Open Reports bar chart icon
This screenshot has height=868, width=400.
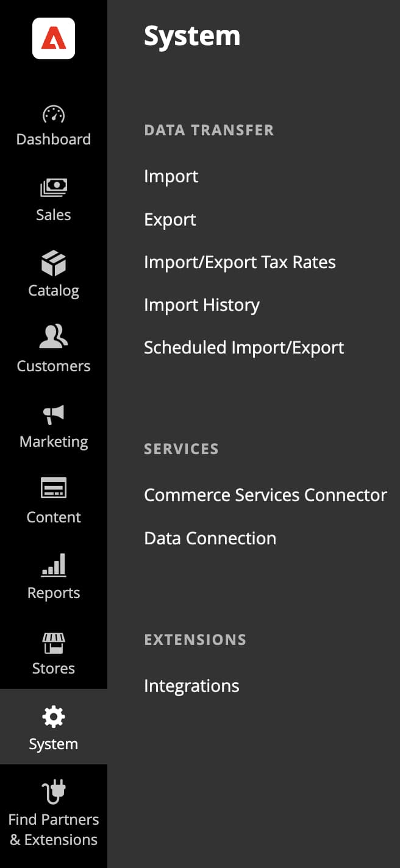click(54, 565)
